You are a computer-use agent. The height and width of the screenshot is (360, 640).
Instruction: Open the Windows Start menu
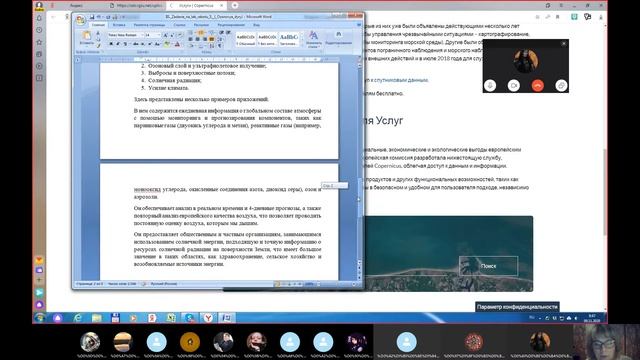(40, 318)
